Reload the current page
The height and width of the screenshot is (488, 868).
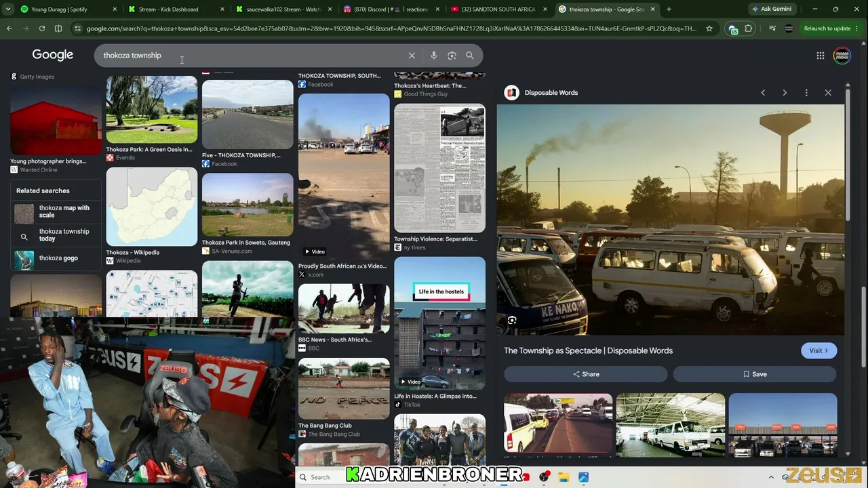[42, 28]
